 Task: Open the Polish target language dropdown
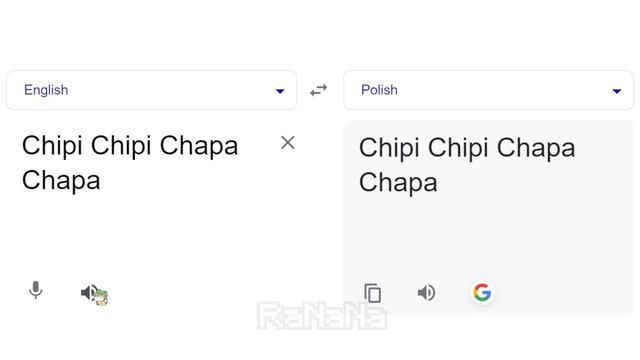[489, 90]
